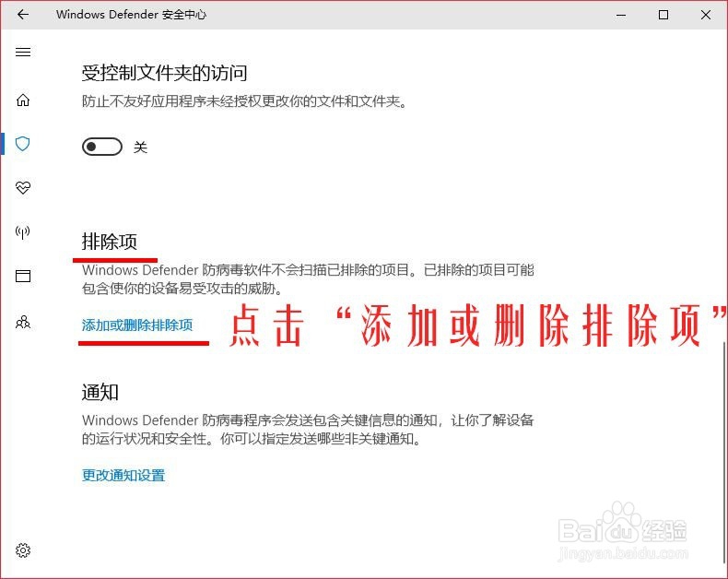
Task: Click the 关 label next to the switch
Action: pyautogui.click(x=140, y=148)
